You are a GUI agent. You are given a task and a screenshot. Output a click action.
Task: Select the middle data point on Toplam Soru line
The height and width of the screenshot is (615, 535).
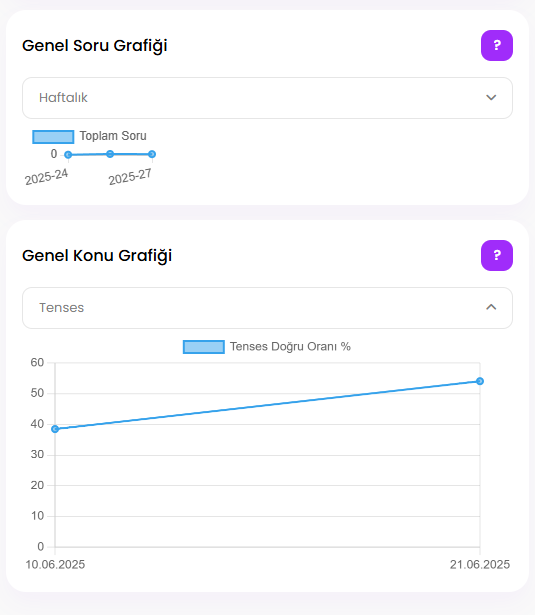coord(110,154)
